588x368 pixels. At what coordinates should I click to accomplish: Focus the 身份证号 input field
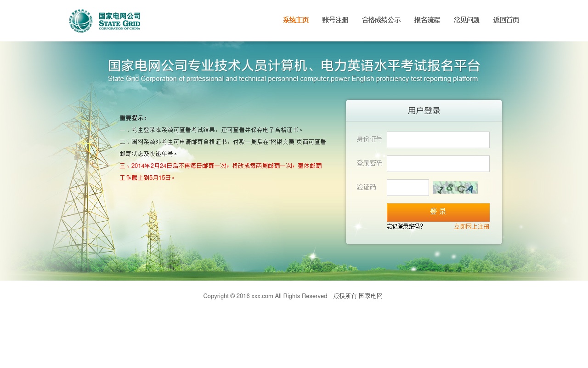tap(438, 140)
